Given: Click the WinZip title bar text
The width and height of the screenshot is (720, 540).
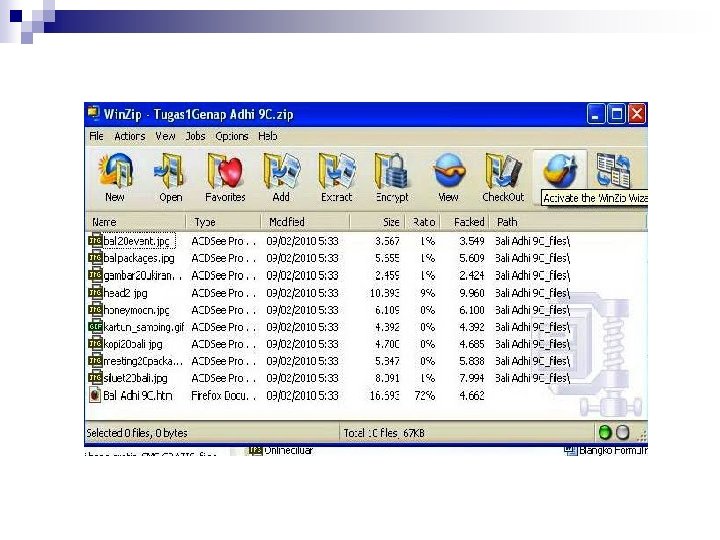Looking at the screenshot, I should tap(198, 114).
